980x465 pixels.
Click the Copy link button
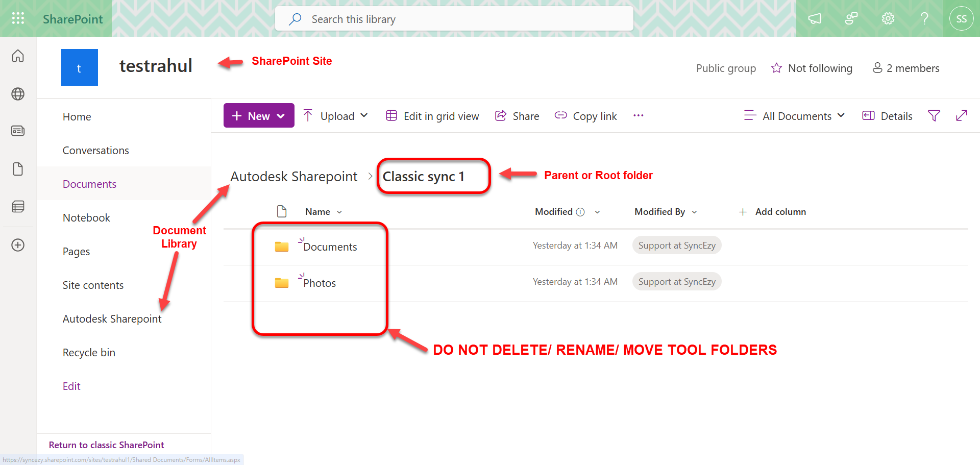click(x=586, y=116)
